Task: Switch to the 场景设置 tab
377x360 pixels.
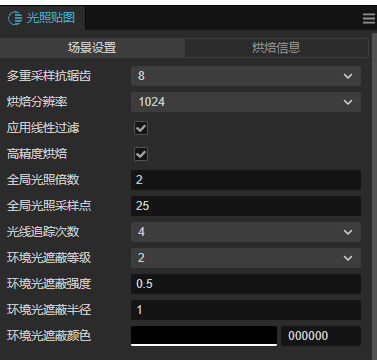Action: coord(92,48)
